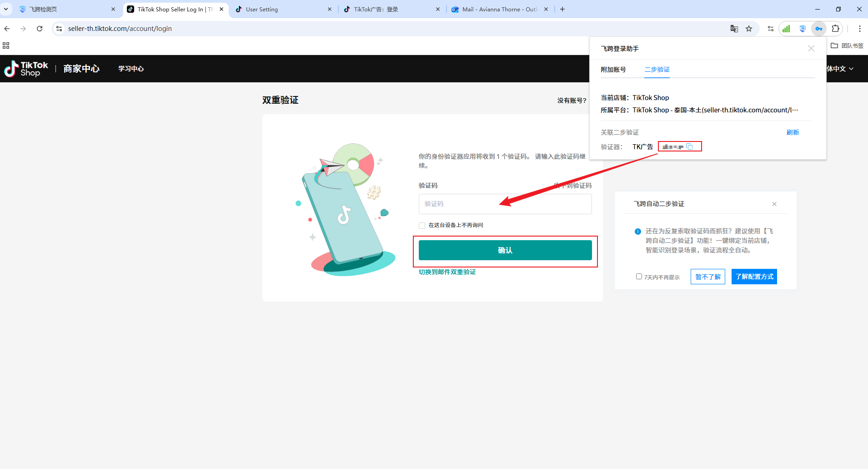The image size is (868, 469).
Task: Click 切换到邮件双重验证 link
Action: 447,272
